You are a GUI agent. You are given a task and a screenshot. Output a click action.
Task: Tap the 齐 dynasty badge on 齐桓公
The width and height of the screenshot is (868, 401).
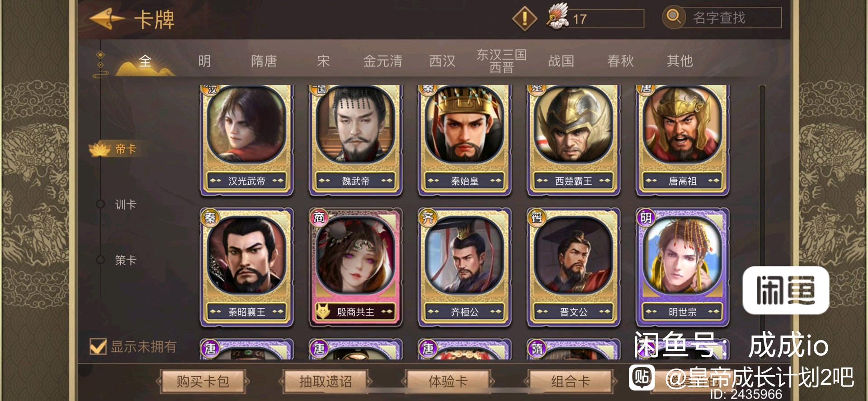428,217
